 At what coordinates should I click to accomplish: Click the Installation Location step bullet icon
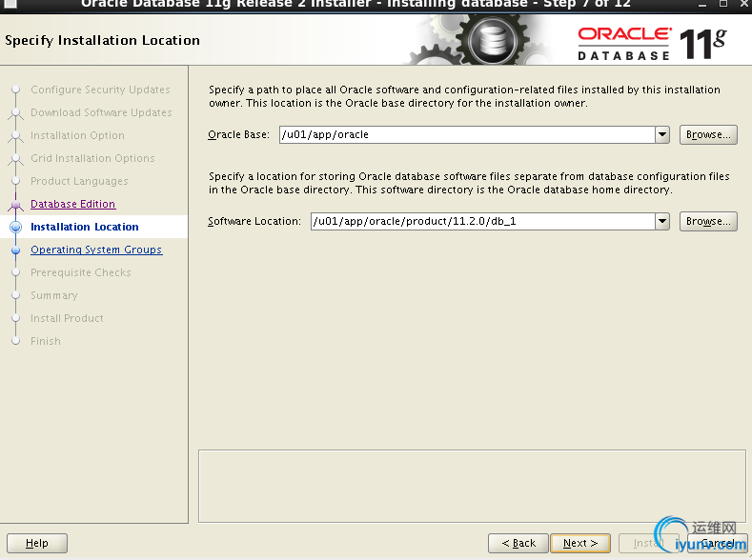[x=16, y=227]
